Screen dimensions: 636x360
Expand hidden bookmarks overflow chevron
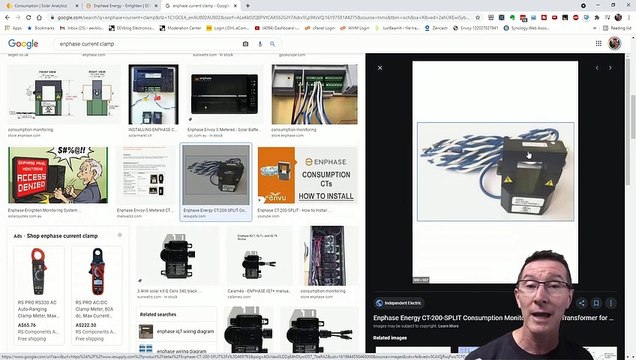click(595, 28)
